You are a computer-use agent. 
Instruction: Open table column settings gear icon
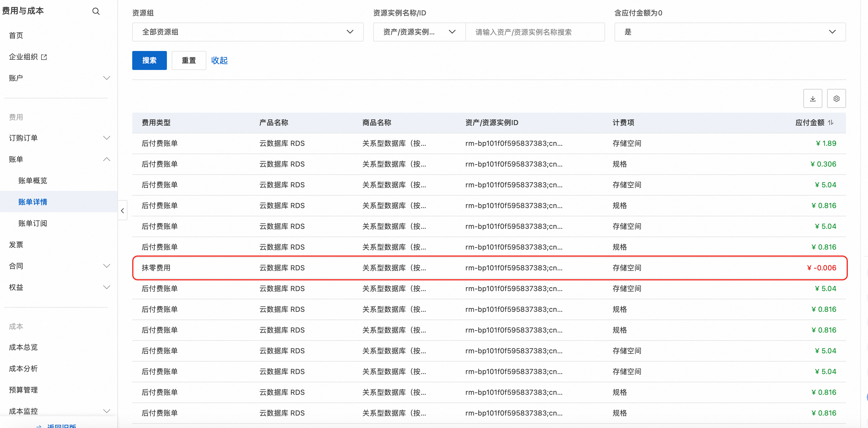pyautogui.click(x=836, y=98)
